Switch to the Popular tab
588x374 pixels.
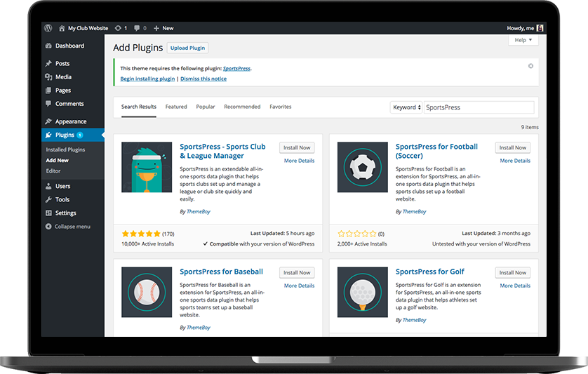pyautogui.click(x=206, y=107)
